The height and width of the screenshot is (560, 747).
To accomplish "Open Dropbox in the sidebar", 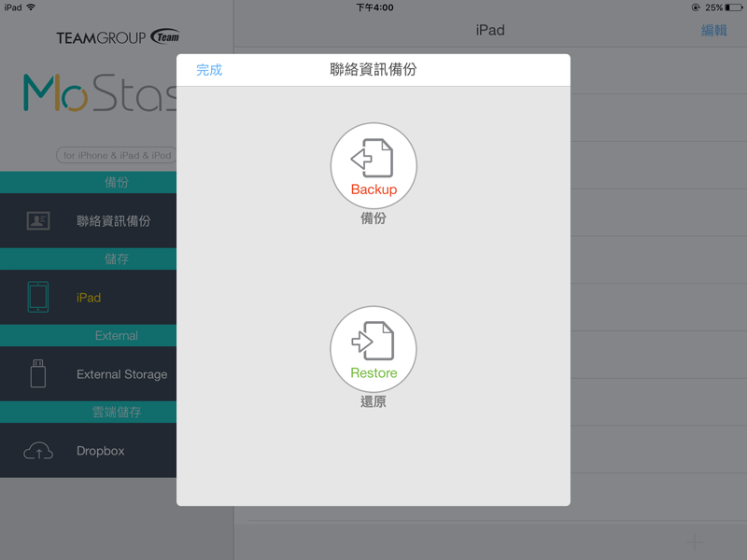I will pos(88,451).
